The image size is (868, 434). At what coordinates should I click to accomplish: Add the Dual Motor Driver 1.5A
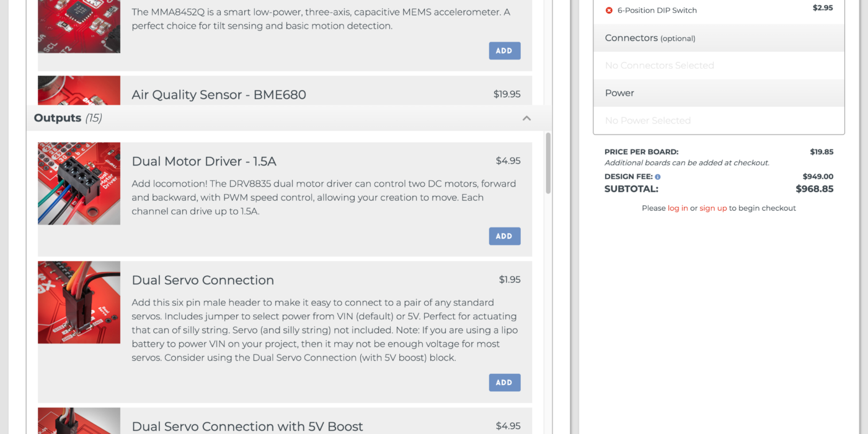click(504, 236)
